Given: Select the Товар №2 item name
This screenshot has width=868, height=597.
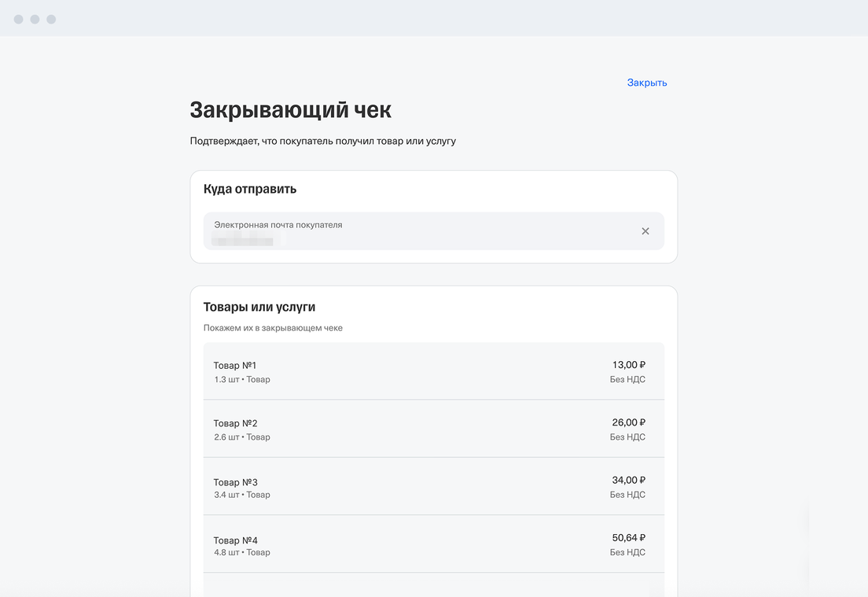Looking at the screenshot, I should pos(235,423).
